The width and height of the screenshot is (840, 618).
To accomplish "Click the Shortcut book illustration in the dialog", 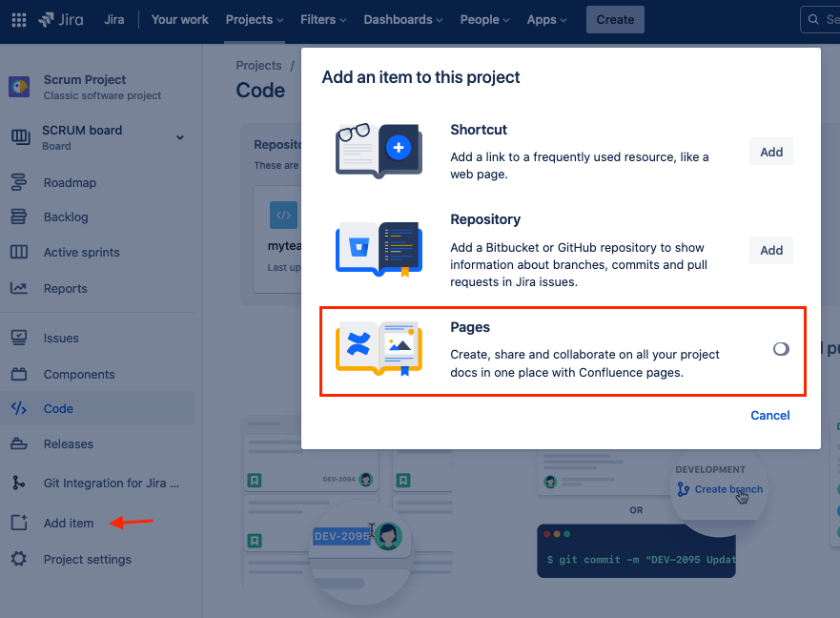I will (379, 151).
